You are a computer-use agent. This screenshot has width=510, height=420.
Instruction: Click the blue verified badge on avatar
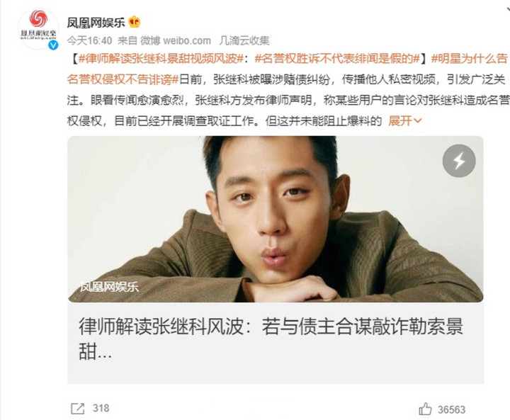(53, 45)
